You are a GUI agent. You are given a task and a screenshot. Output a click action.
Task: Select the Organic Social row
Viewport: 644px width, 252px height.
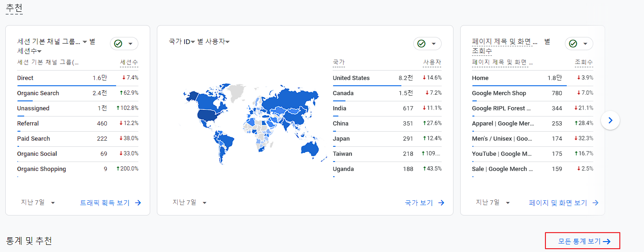coord(78,153)
